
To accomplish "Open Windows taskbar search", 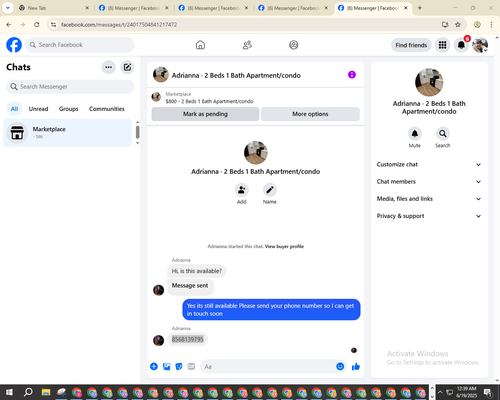I will pyautogui.click(x=28, y=392).
